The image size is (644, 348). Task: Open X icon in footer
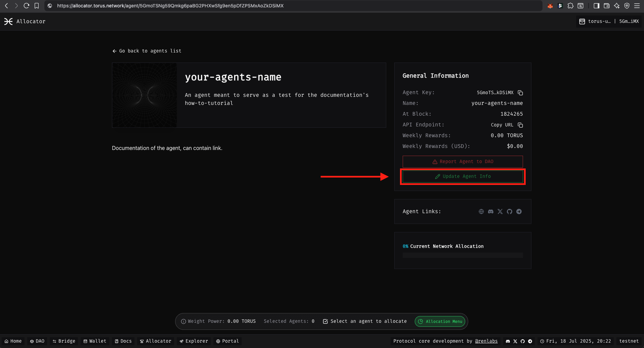click(515, 341)
